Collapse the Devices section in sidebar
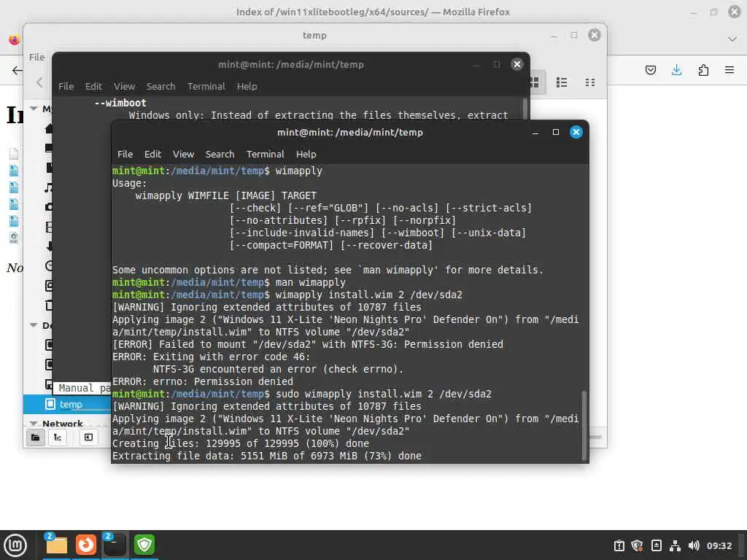747x560 pixels. coord(34,325)
